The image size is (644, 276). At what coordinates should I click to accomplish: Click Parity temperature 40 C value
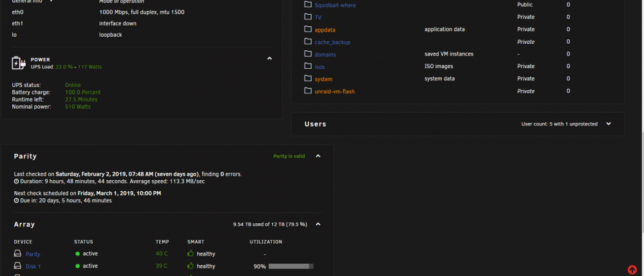[162, 254]
